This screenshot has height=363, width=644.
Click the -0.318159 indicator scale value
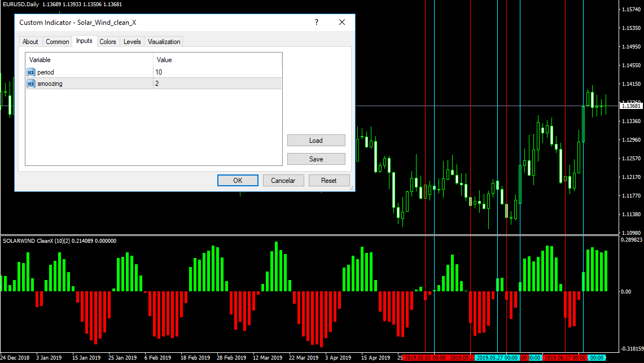tap(631, 349)
